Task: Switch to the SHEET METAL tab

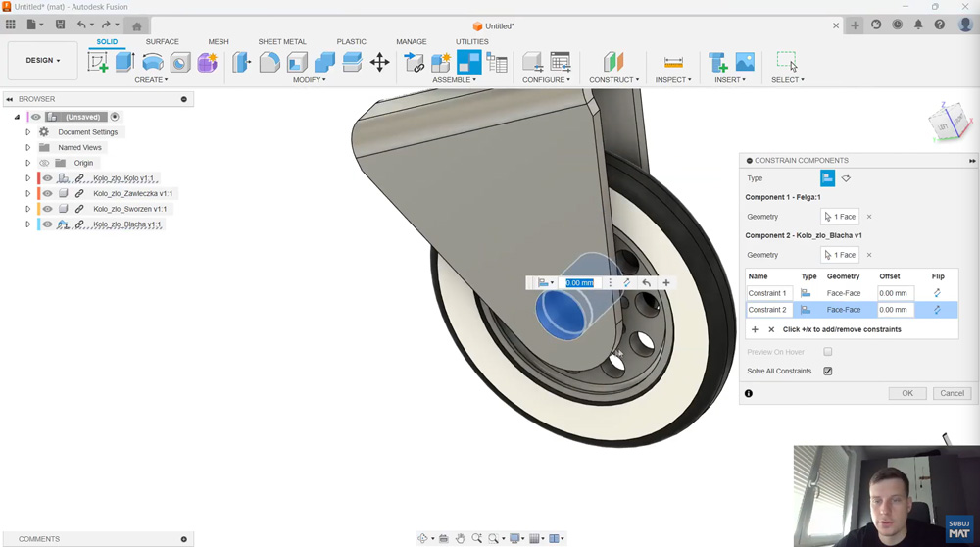Action: [x=282, y=42]
